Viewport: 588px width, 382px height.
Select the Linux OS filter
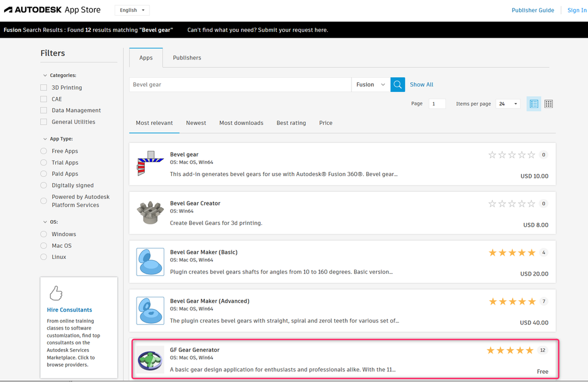[44, 257]
